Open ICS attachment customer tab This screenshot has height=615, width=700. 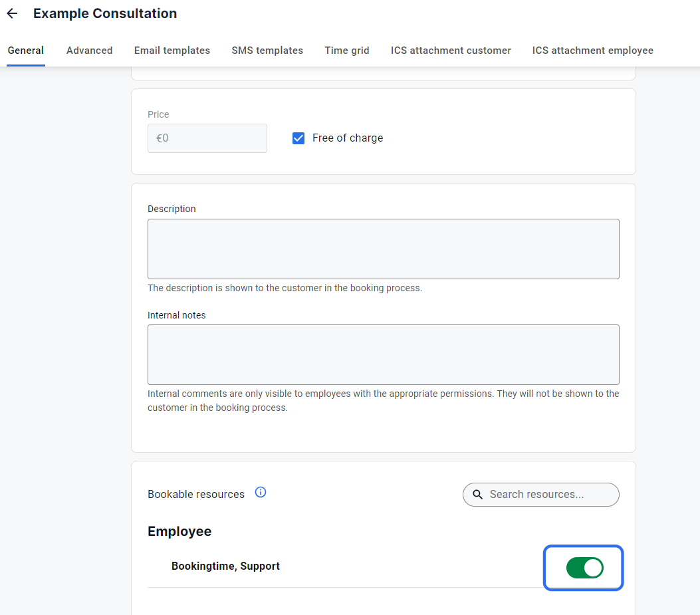(451, 51)
